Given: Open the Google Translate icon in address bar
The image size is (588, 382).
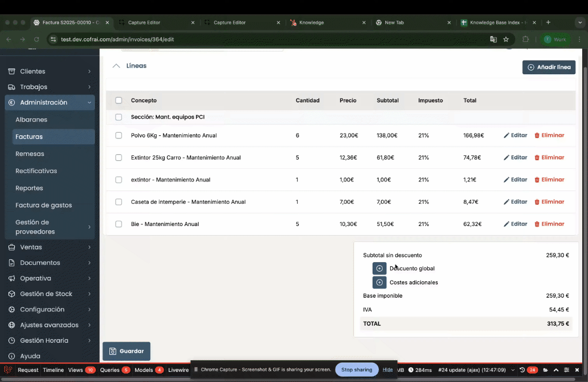Looking at the screenshot, I should (493, 39).
